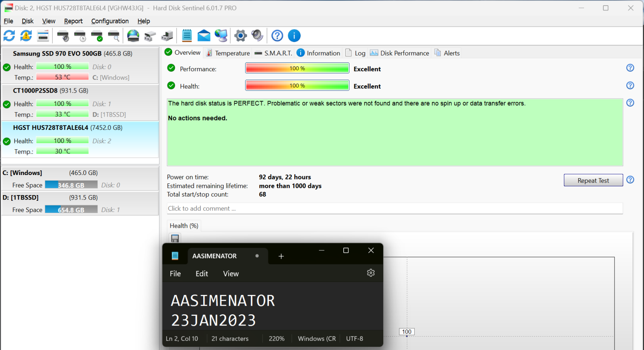Open the disk with clock test icon
Viewport: 644px width, 350px height.
point(80,36)
